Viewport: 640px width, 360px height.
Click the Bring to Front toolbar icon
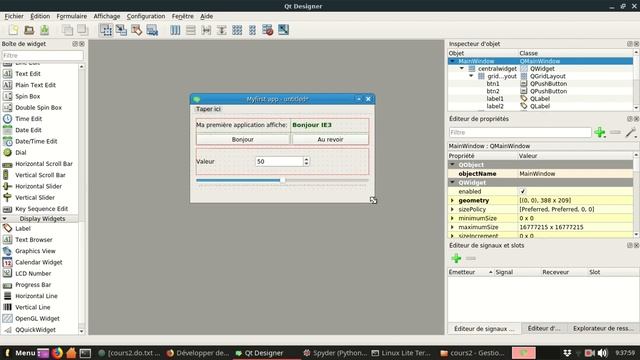(x=83, y=30)
